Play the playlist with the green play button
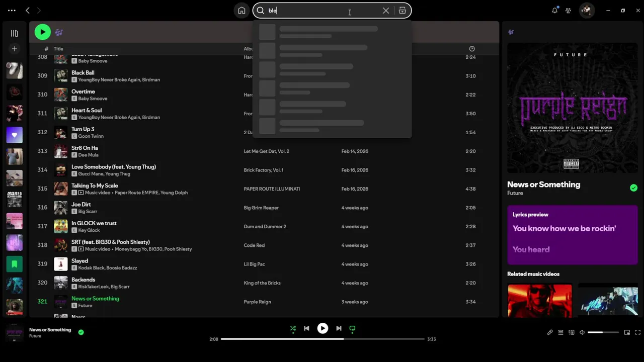The height and width of the screenshot is (362, 644). tap(43, 32)
